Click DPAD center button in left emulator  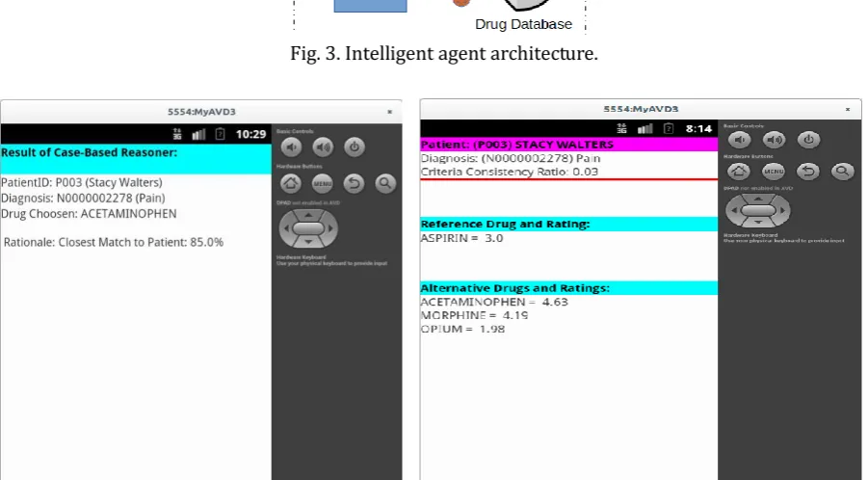point(308,228)
